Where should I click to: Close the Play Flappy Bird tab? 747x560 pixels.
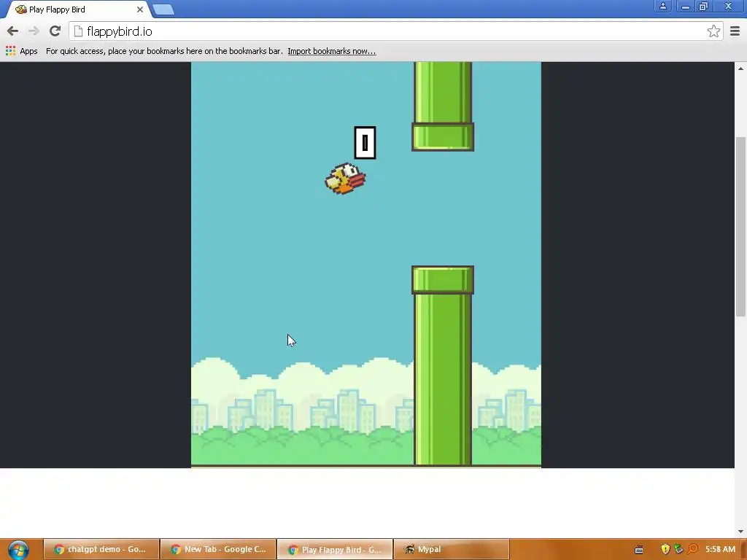(x=139, y=9)
